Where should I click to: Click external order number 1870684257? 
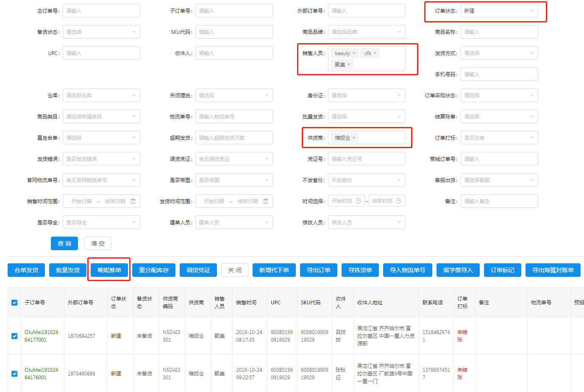coord(81,336)
